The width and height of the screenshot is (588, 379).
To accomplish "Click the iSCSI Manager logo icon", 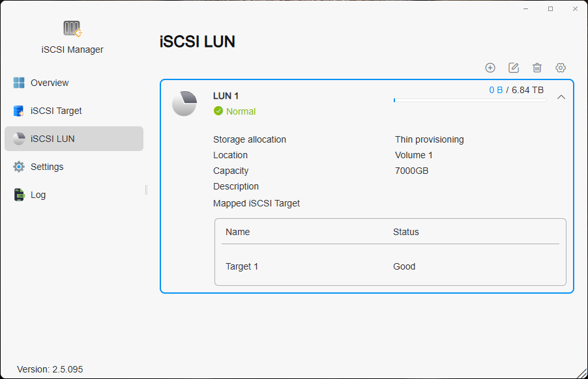I will click(72, 29).
